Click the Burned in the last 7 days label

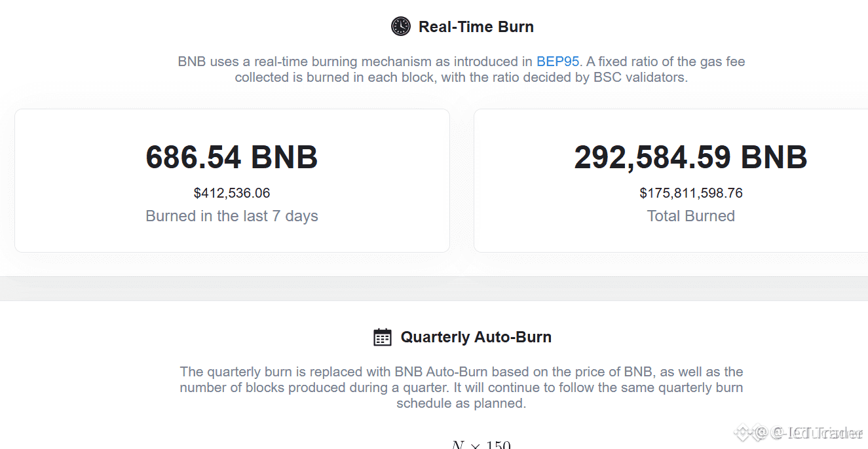[x=232, y=216]
